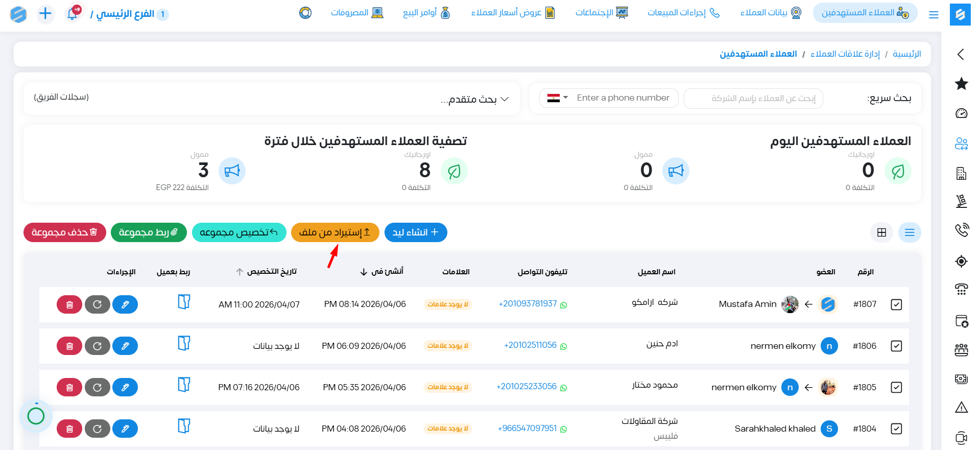
Task: Switch to list view layout icon
Action: [910, 232]
